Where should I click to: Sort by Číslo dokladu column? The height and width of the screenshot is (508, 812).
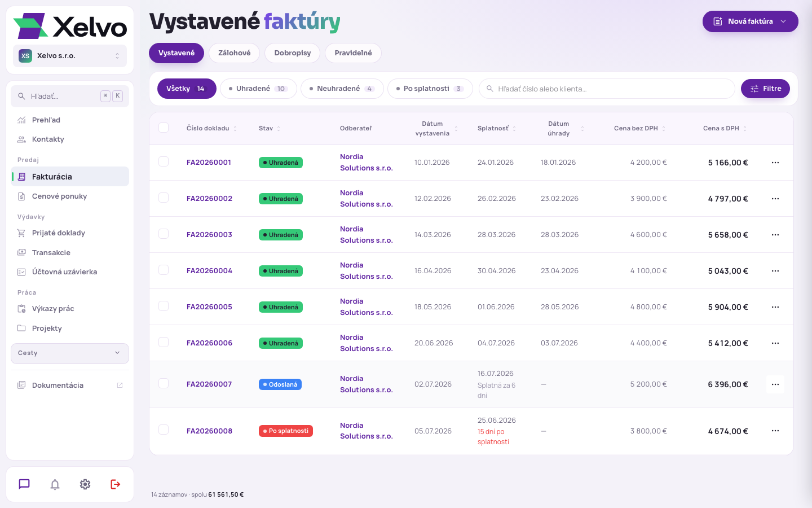211,129
